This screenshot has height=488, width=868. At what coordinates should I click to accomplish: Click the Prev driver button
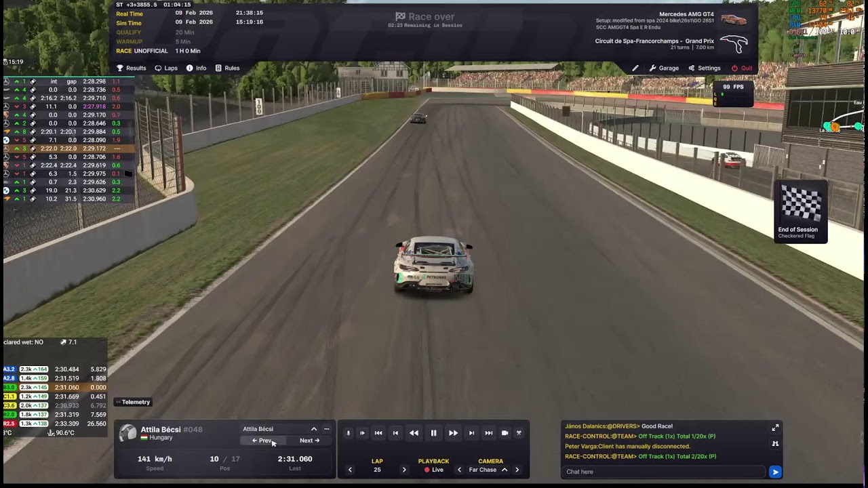[x=261, y=441]
